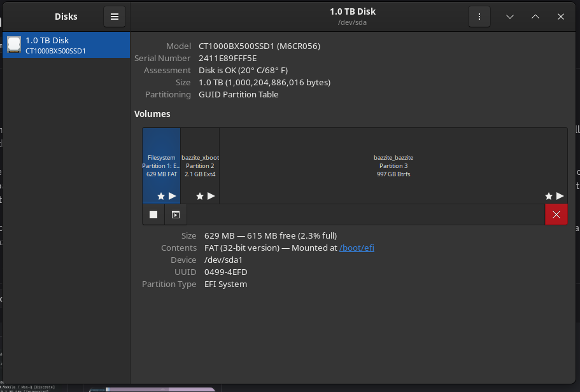This screenshot has height=392, width=580.
Task: Click the assessment text Disk is OK
Action: pos(243,70)
